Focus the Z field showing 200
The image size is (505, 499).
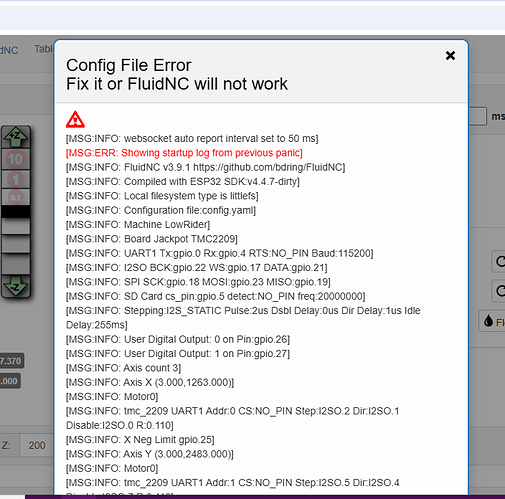point(36,445)
